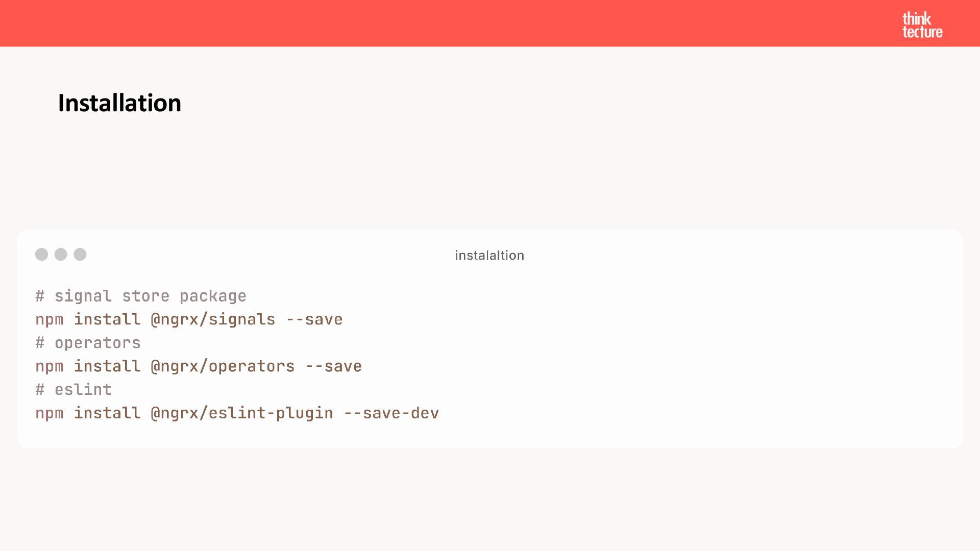
Task: Click "install" on the eslint-plugin line
Action: 107,413
